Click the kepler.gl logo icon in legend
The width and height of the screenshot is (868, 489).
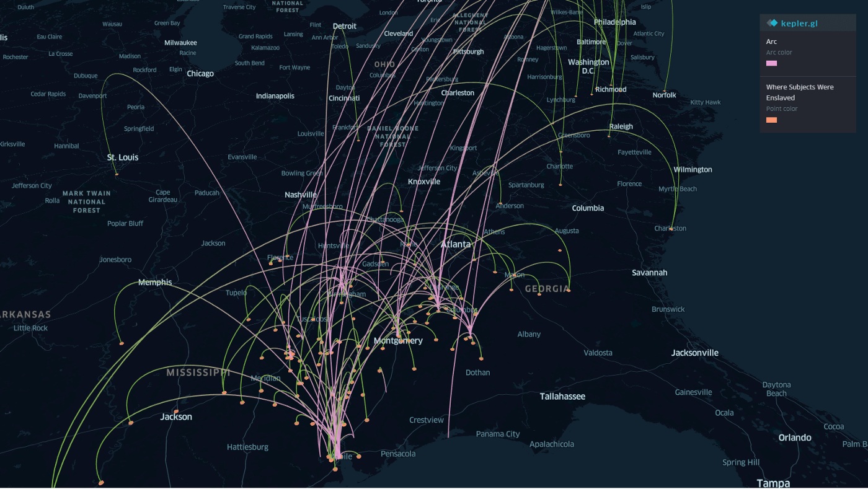pyautogui.click(x=772, y=23)
